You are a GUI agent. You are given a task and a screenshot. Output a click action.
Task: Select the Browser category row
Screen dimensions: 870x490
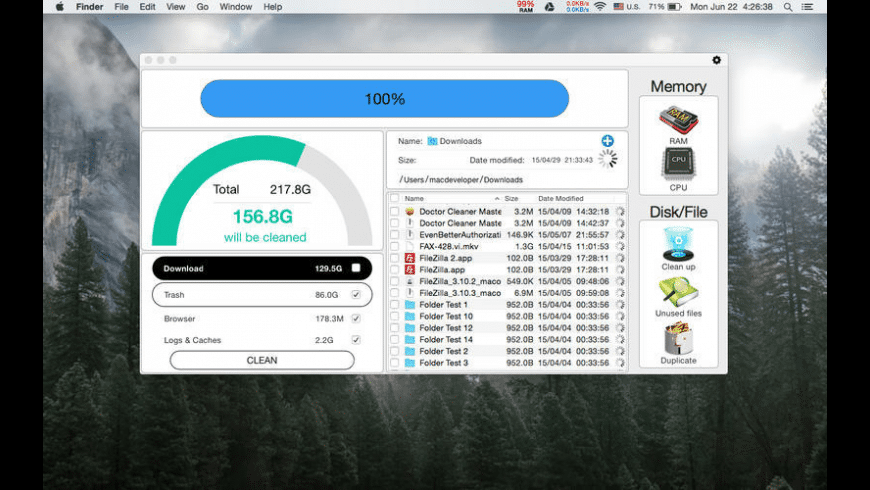click(x=262, y=319)
